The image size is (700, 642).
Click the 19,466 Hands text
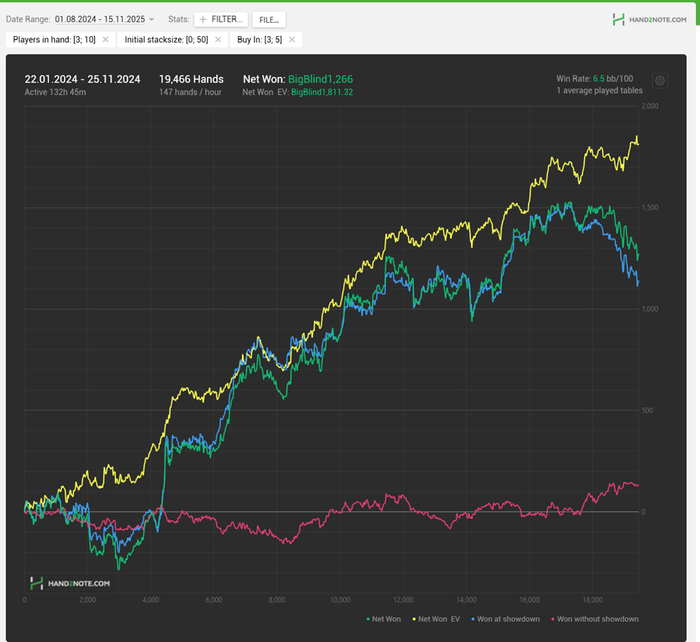[191, 79]
